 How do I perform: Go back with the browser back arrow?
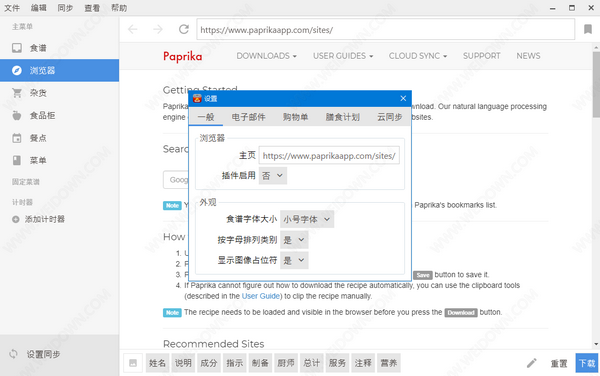click(132, 29)
